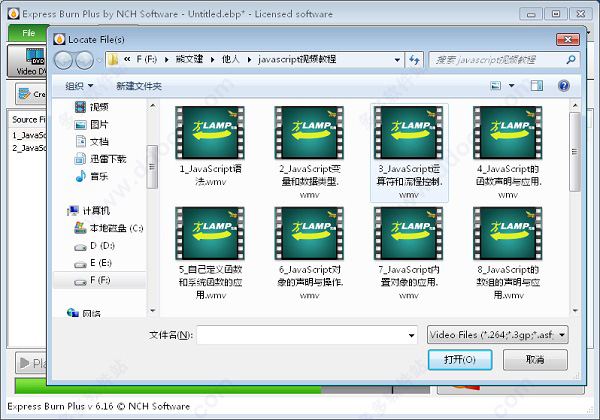
Task: Select 网络 in the navigation pane
Action: point(84,313)
